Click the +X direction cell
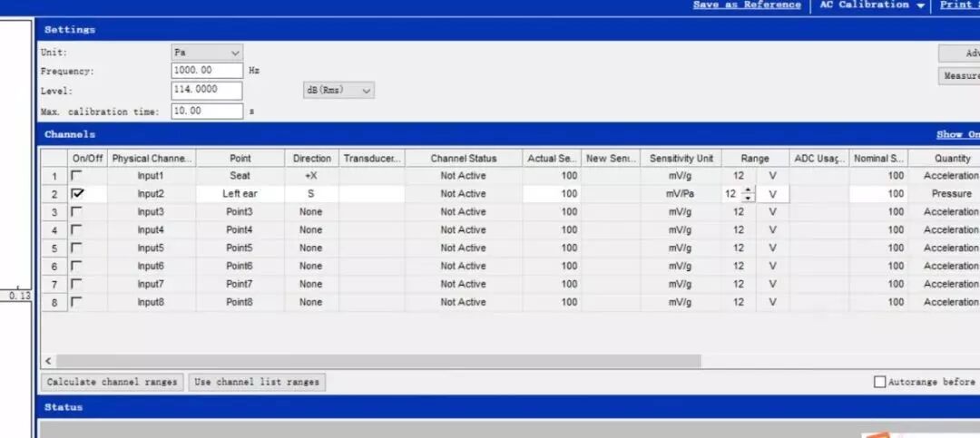The width and height of the screenshot is (980, 438). pos(311,176)
